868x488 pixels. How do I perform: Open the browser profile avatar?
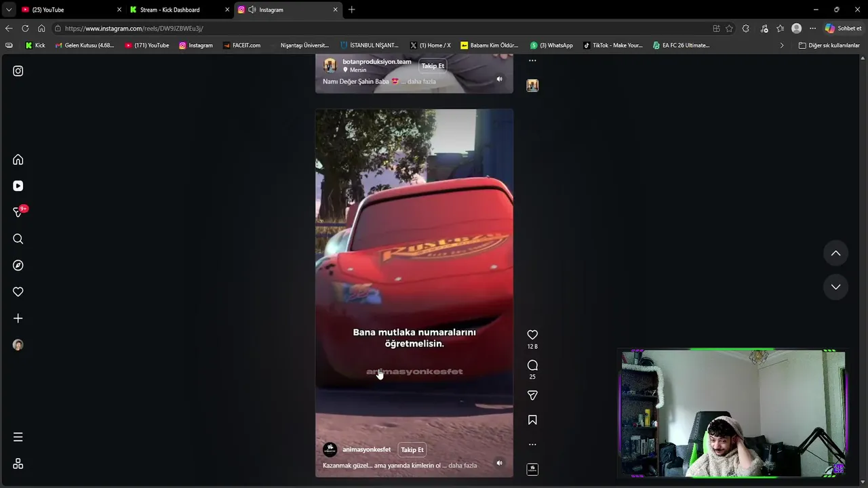[797, 28]
